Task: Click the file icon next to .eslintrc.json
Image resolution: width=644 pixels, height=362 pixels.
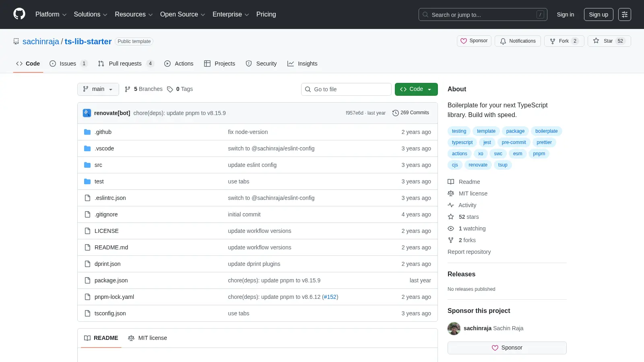Action: click(x=87, y=198)
